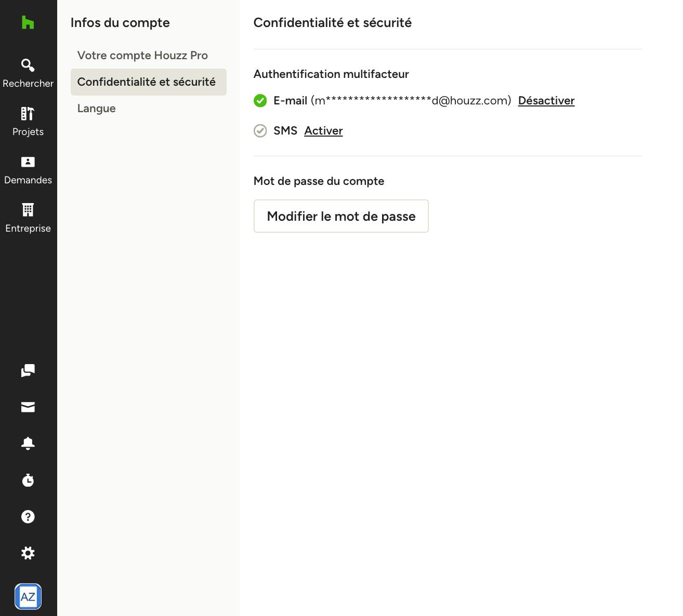Click the green E-mail enabled checkmark
The width and height of the screenshot is (683, 616).
260,101
